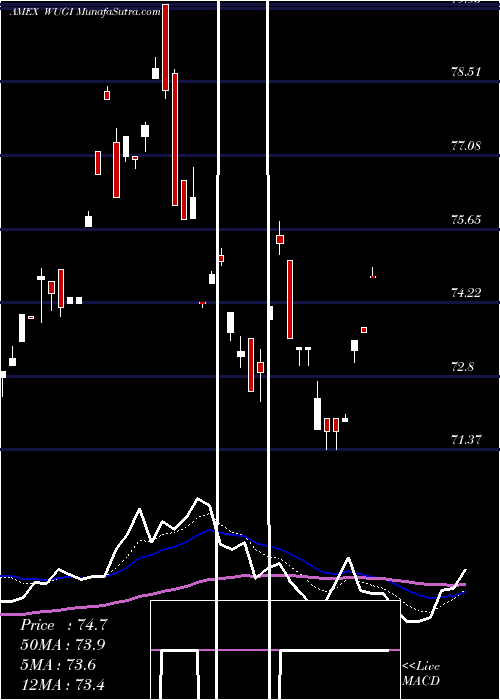Click the 71.37 price axis label
Screen dimensions: 500x700
click(x=466, y=440)
